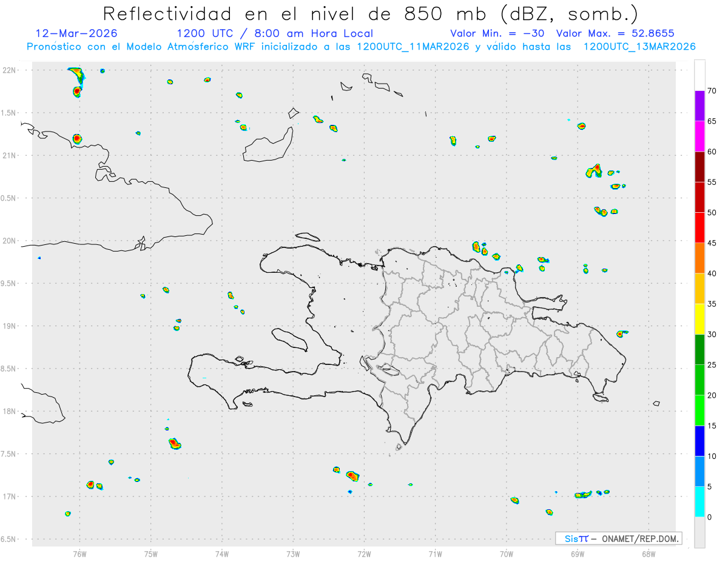Screen dimensions: 728x562
Task: Select the '76W' longitude label
Action: tap(79, 554)
